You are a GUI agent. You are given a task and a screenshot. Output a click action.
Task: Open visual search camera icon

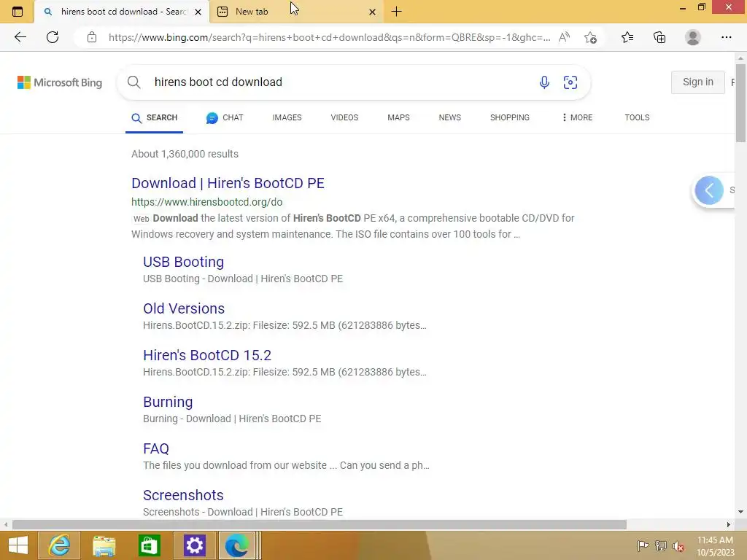(570, 82)
